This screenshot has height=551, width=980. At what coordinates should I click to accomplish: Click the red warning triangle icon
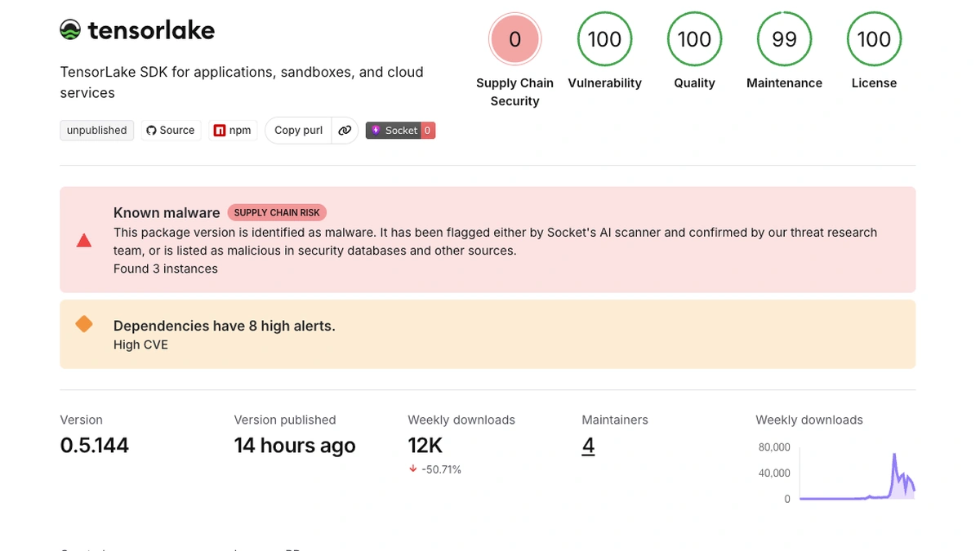84,241
